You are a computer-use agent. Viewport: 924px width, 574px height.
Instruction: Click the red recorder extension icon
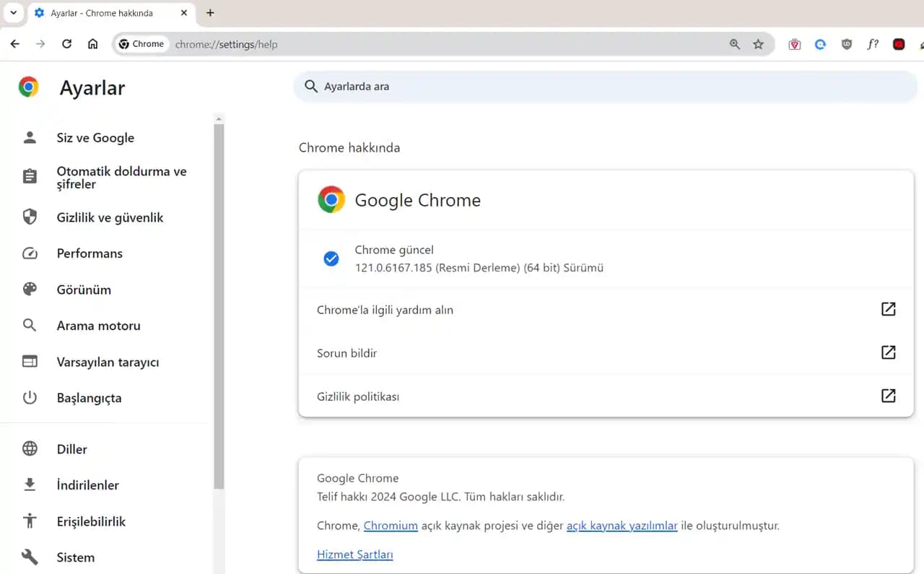click(898, 44)
